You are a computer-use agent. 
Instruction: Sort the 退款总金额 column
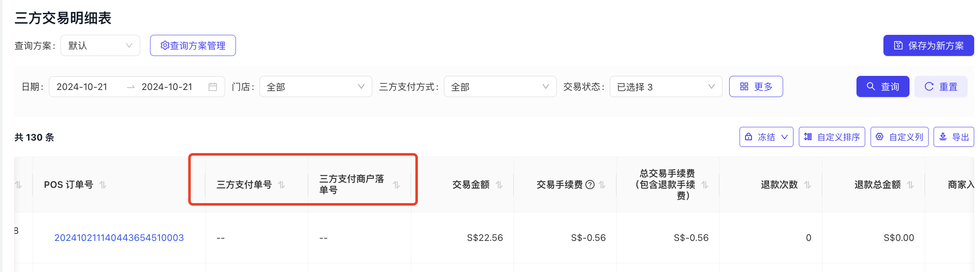(910, 185)
